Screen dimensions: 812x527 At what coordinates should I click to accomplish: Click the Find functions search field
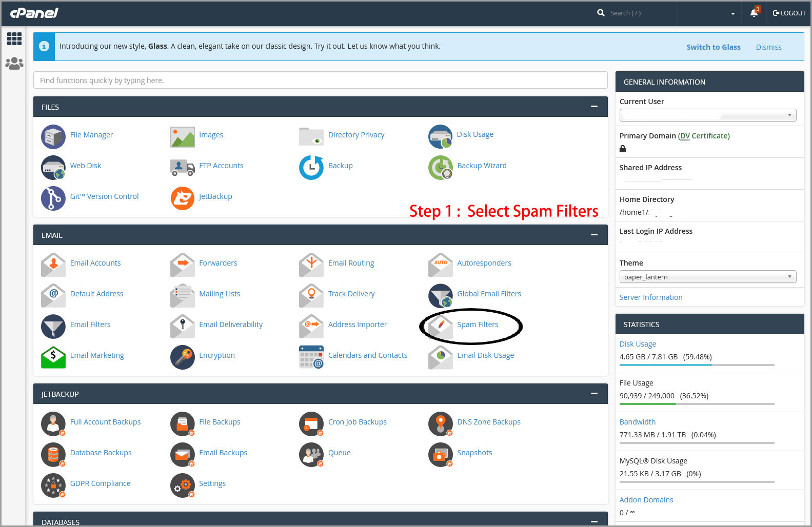click(x=321, y=80)
